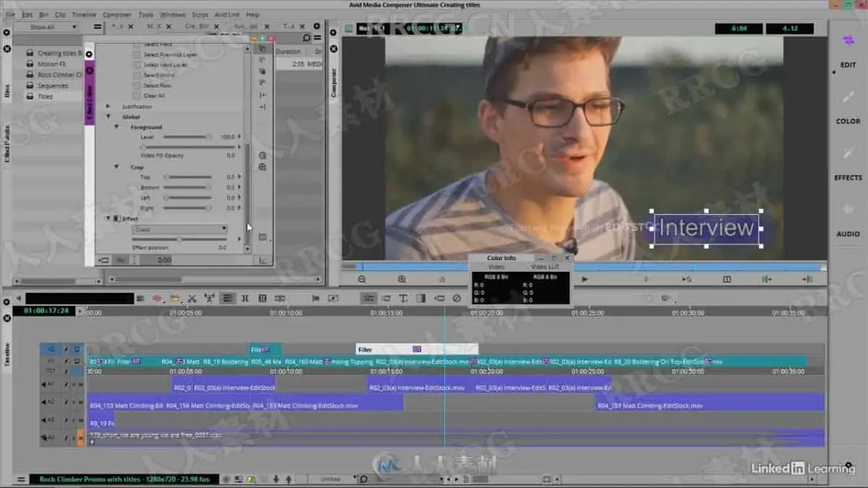The height and width of the screenshot is (488, 868).
Task: Click the Remove Effect circle-slash icon
Action: (456, 298)
